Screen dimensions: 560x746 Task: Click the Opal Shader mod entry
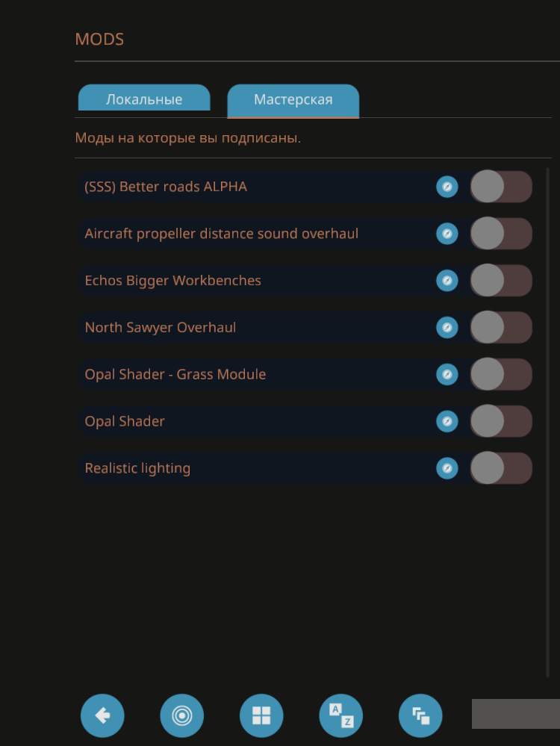125,421
